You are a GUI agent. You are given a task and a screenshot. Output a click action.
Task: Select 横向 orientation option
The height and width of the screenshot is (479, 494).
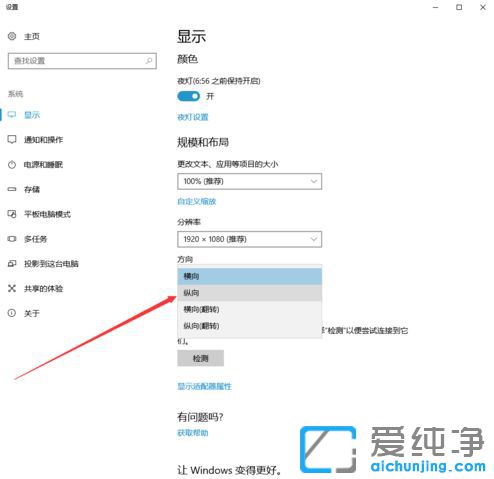(x=249, y=276)
